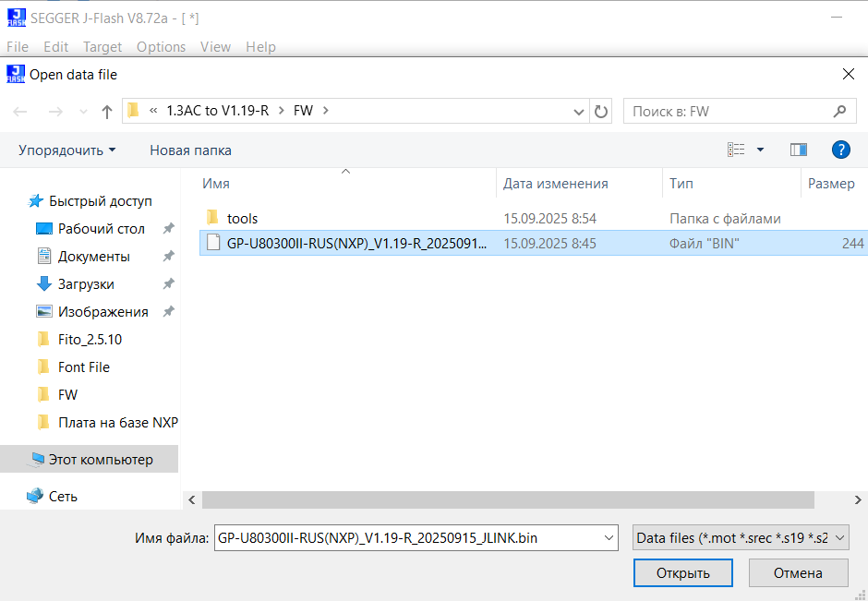Open the Target menu
This screenshot has width=868, height=601.
[102, 46]
